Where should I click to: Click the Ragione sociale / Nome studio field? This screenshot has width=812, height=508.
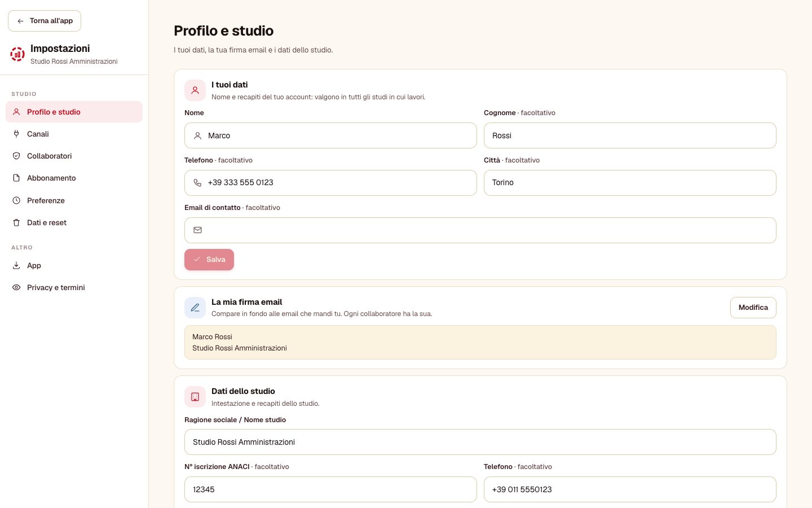[x=480, y=442]
